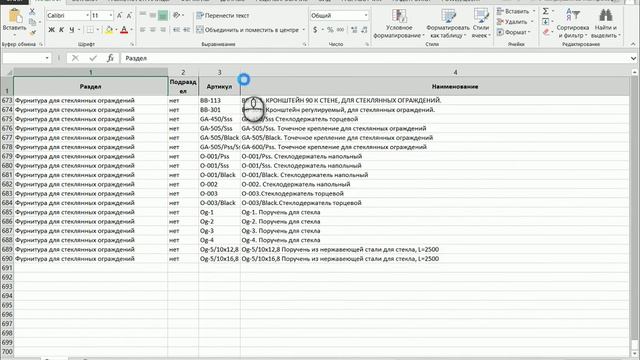Click vertical scrollbar down arrow
640x360 pixels.
tap(635, 354)
